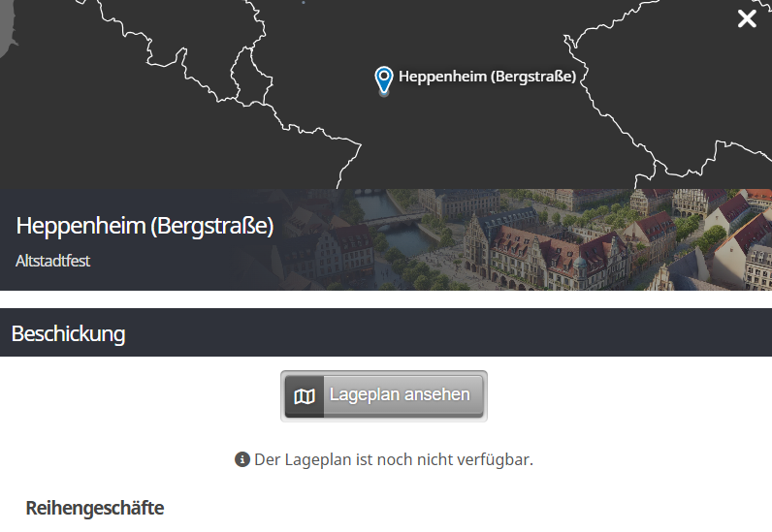Click the folded map icon in the button
Screen dimensions: 772x532
pyautogui.click(x=305, y=396)
